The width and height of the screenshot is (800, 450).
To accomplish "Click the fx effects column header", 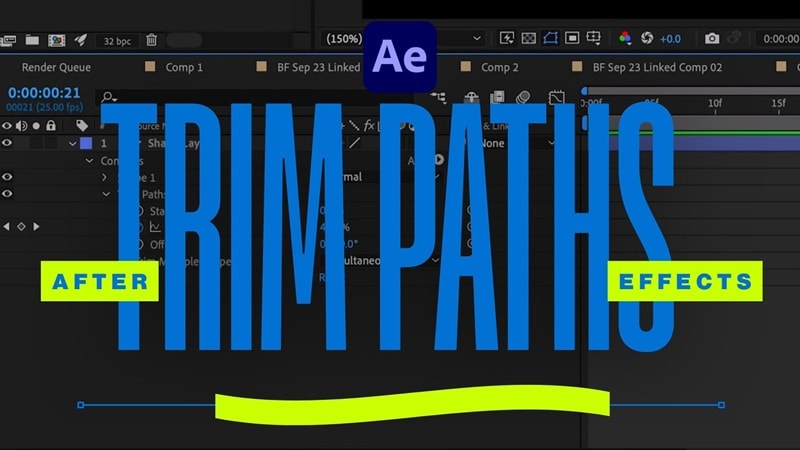I will pyautogui.click(x=369, y=126).
